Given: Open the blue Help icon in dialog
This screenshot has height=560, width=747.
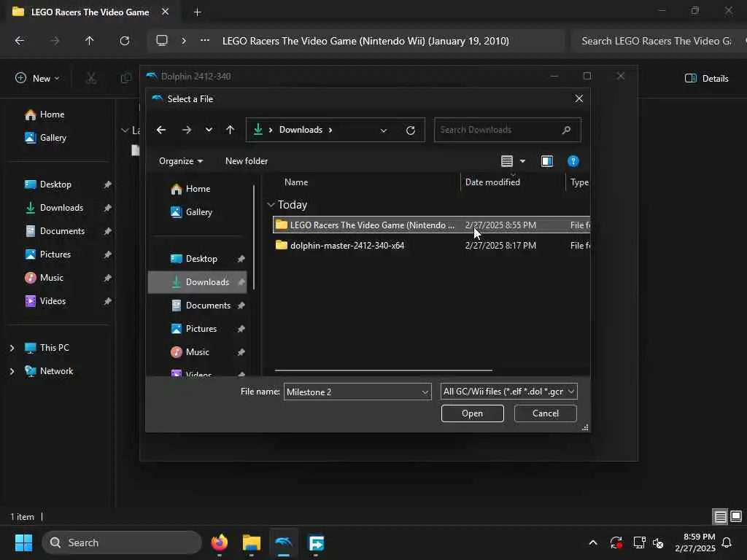Looking at the screenshot, I should click(573, 161).
